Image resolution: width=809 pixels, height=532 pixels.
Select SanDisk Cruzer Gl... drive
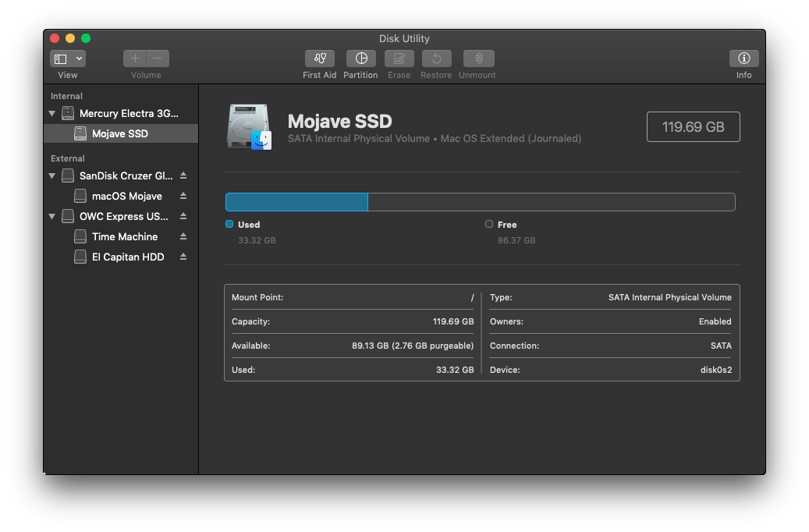[x=121, y=176]
